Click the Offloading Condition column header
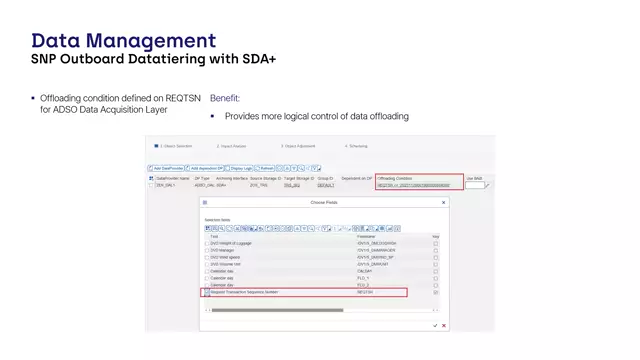The image size is (640, 360). [395, 178]
